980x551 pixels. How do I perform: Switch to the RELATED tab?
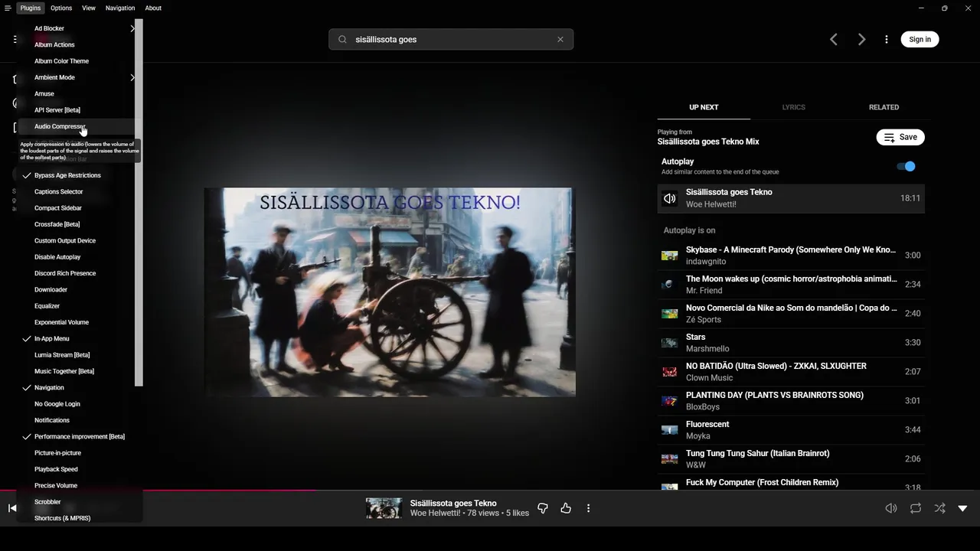pos(884,107)
